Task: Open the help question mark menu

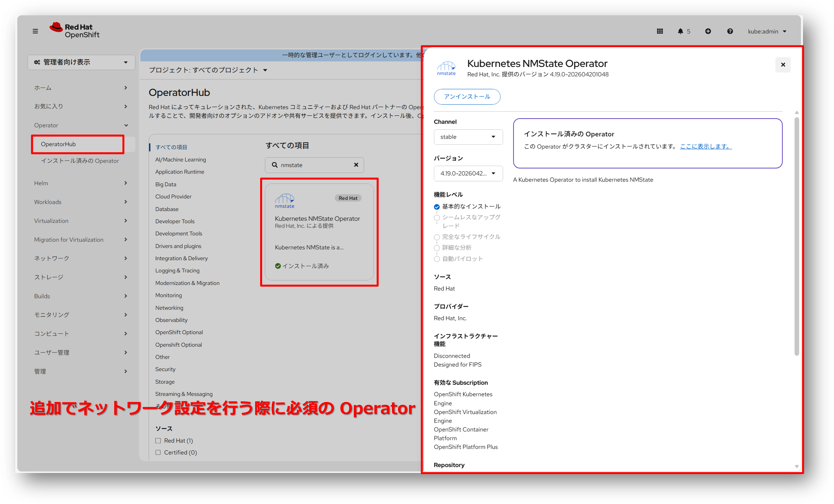Action: (730, 31)
